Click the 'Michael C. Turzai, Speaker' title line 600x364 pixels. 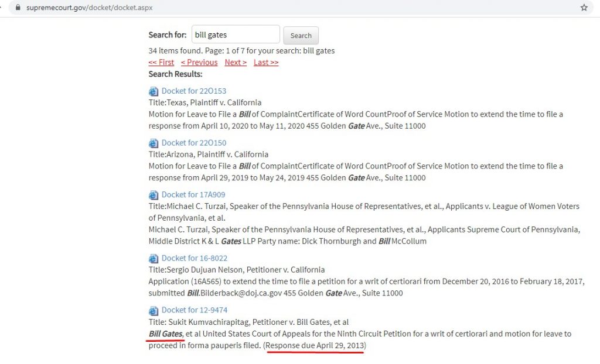tap(364, 212)
